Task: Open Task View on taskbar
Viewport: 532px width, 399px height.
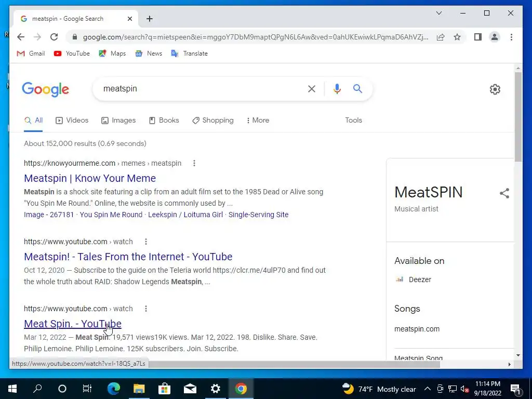Action: (x=87, y=389)
